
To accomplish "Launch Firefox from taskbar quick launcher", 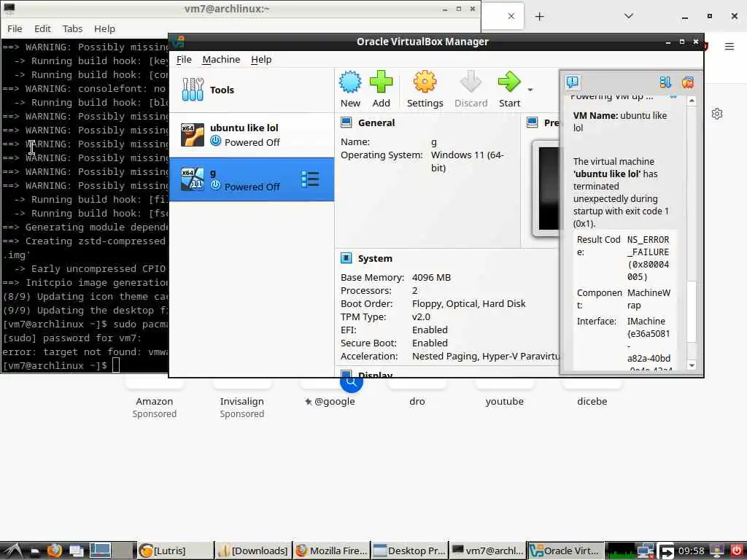I will [x=54, y=551].
